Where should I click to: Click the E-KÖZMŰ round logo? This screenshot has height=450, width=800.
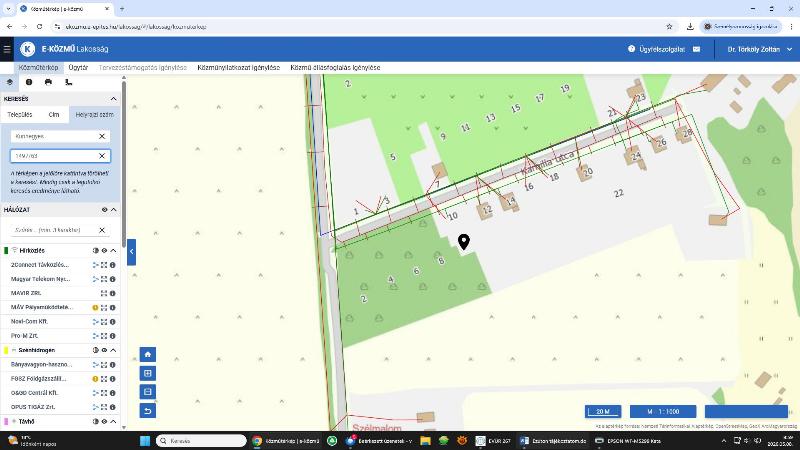[x=28, y=49]
